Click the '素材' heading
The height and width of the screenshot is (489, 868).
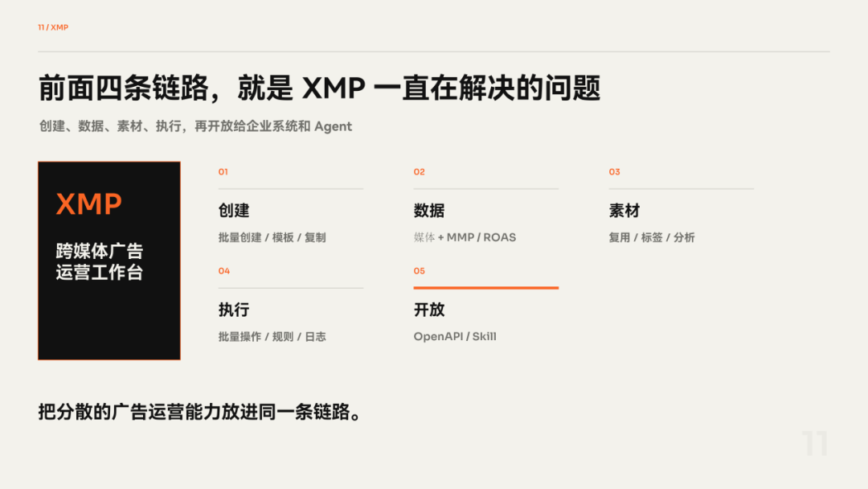click(x=624, y=211)
